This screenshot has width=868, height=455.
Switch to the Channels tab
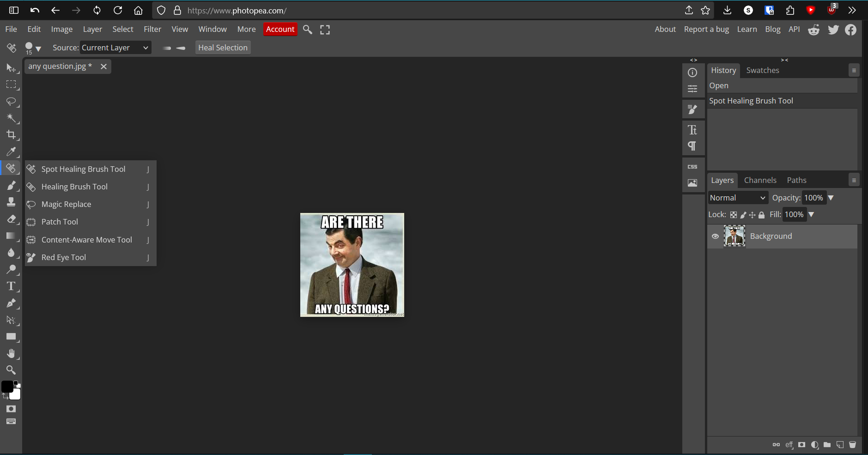click(760, 180)
